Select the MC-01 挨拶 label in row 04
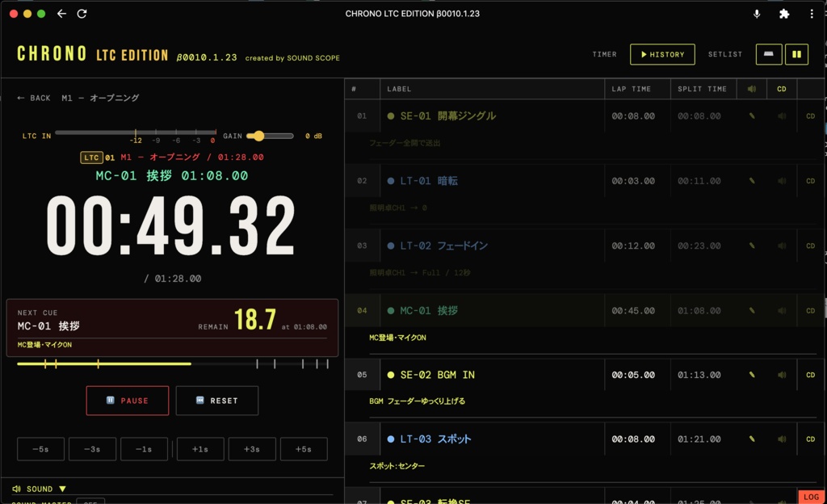 click(x=429, y=310)
